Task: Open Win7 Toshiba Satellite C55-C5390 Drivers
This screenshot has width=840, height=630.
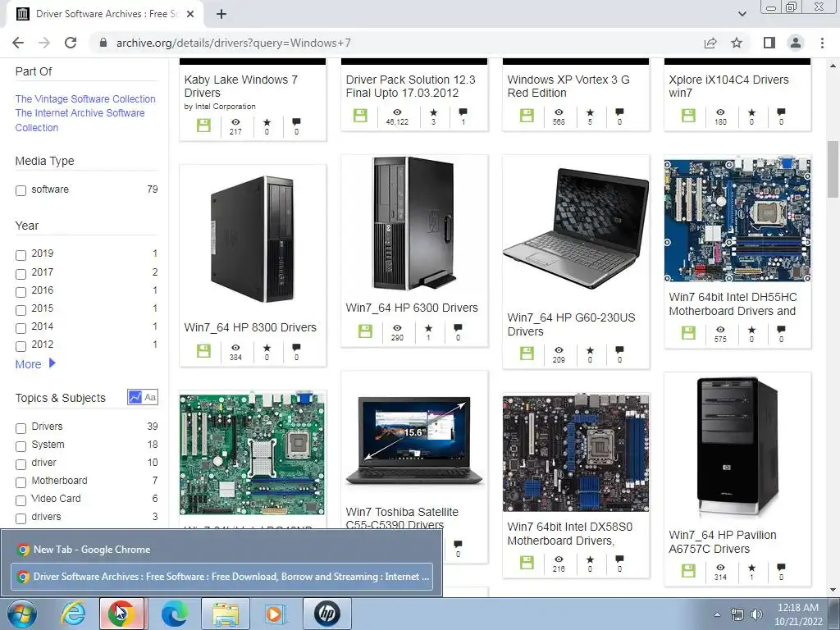Action: [x=402, y=518]
